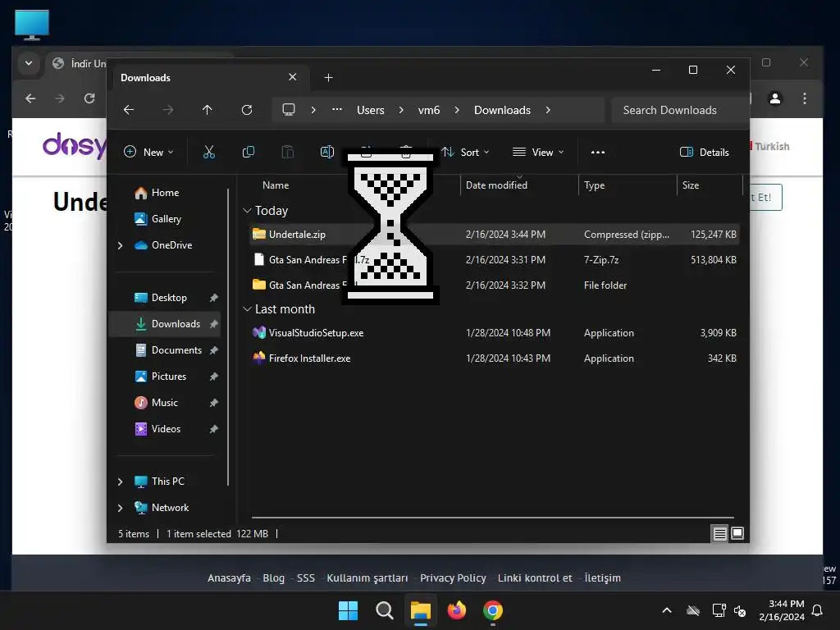Image resolution: width=840 pixels, height=630 pixels.
Task: Click the Paste clipboard icon
Action: coord(288,152)
